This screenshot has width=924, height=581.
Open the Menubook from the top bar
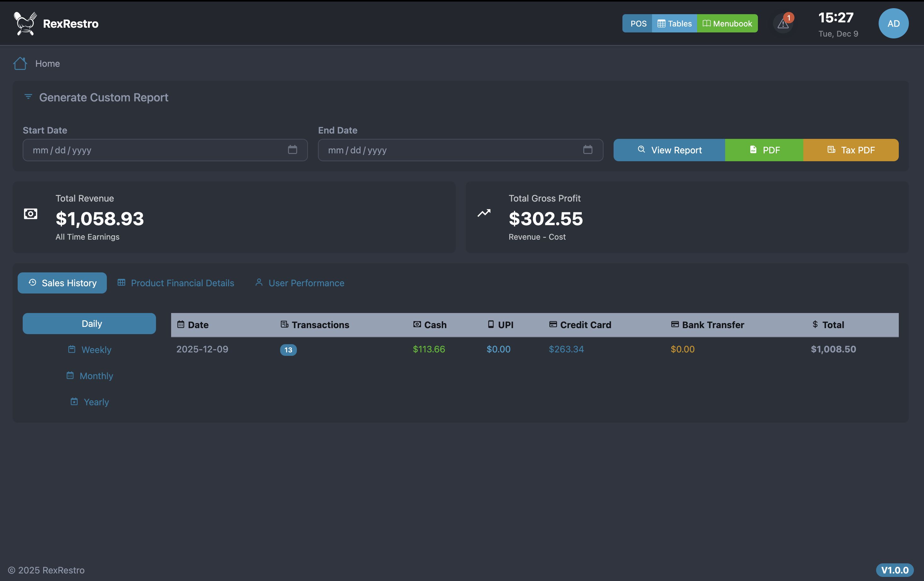(727, 23)
